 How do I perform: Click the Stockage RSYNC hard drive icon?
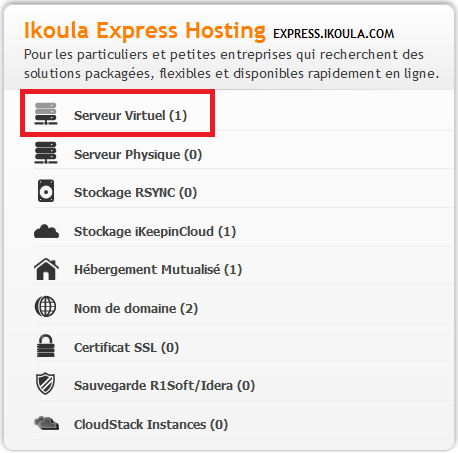point(46,191)
